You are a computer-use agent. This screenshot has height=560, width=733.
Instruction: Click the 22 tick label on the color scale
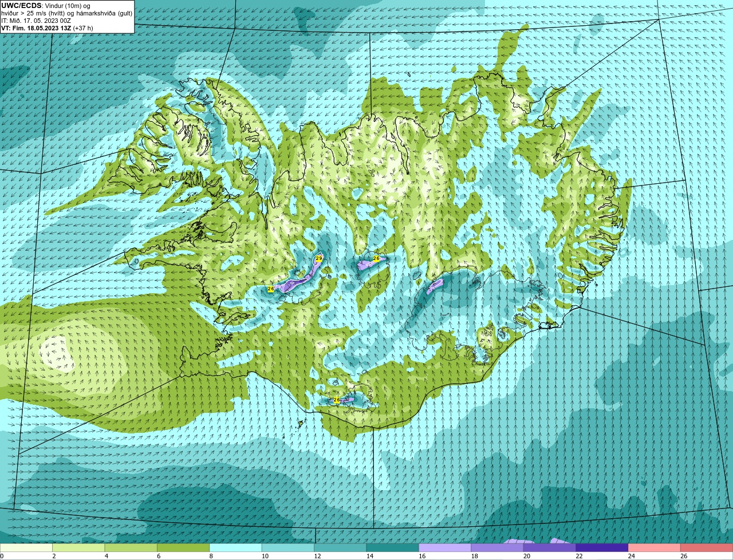pos(579,556)
